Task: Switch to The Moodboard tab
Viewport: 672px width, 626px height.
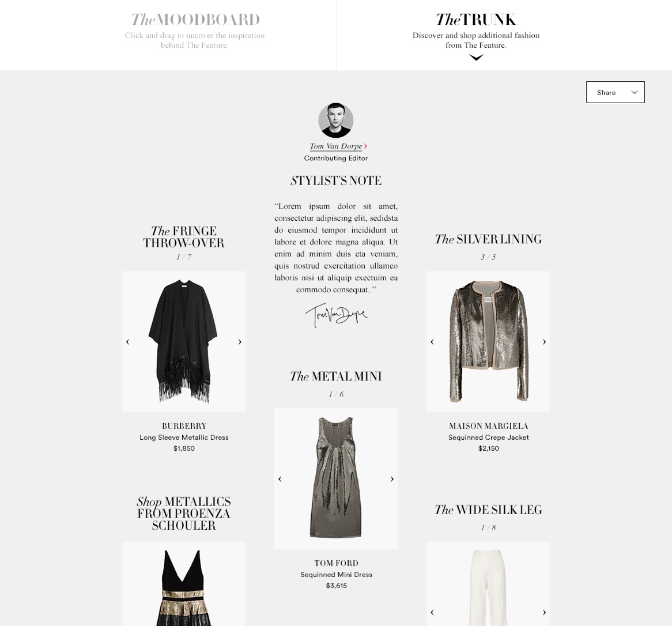Action: tap(195, 31)
